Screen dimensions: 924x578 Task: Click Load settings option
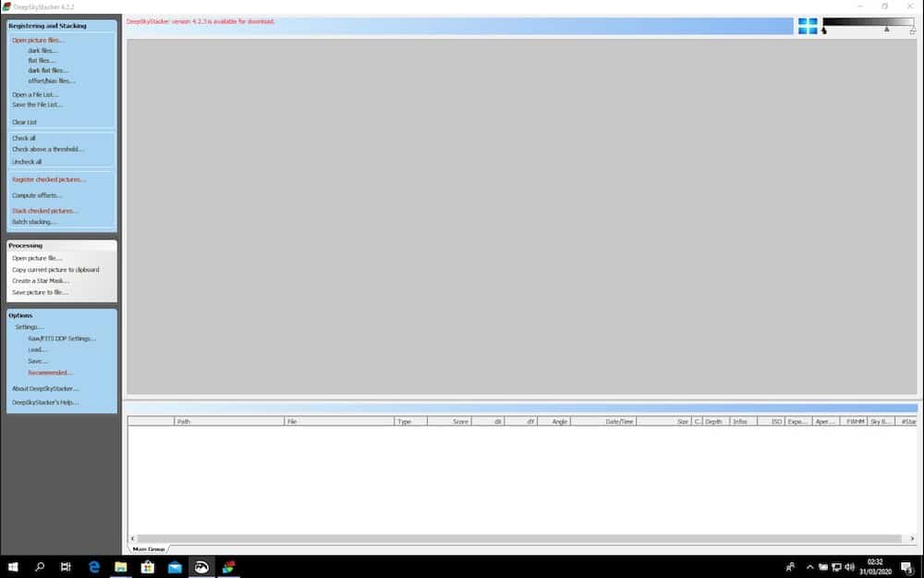[x=38, y=350]
